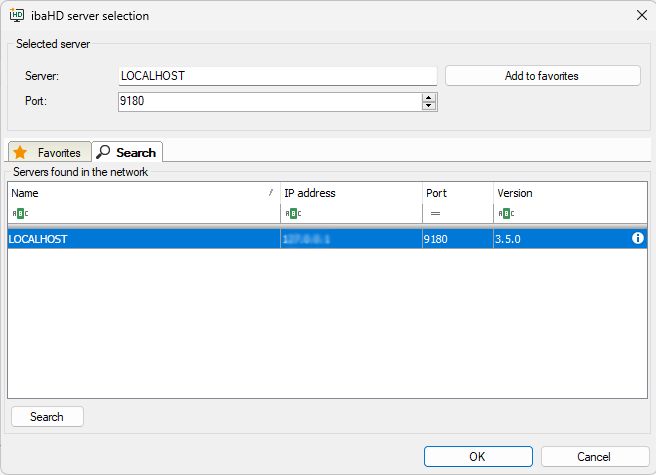Select the Search tab
Image resolution: width=656 pixels, height=475 pixels.
point(127,152)
